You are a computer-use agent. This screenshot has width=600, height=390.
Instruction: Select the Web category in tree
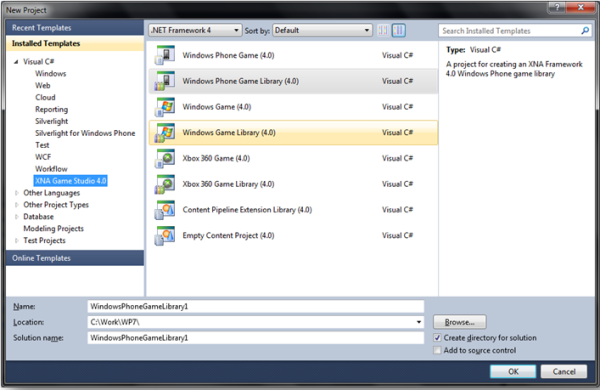(43, 85)
